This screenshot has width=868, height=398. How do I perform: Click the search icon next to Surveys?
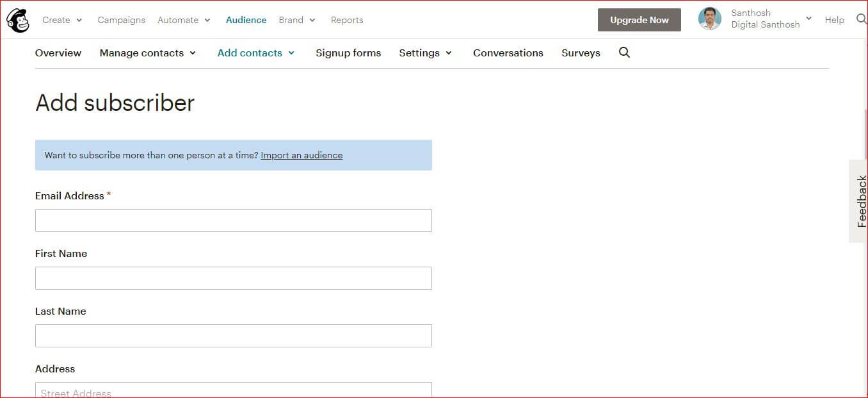(x=625, y=53)
